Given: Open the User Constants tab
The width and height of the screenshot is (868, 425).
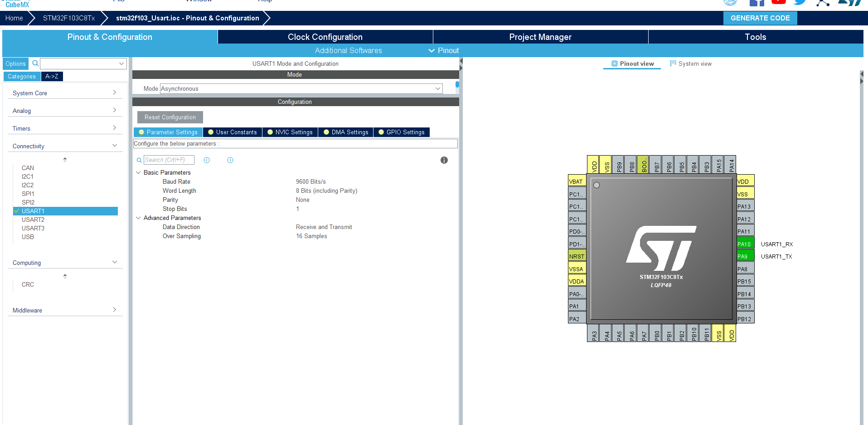Looking at the screenshot, I should (x=233, y=132).
